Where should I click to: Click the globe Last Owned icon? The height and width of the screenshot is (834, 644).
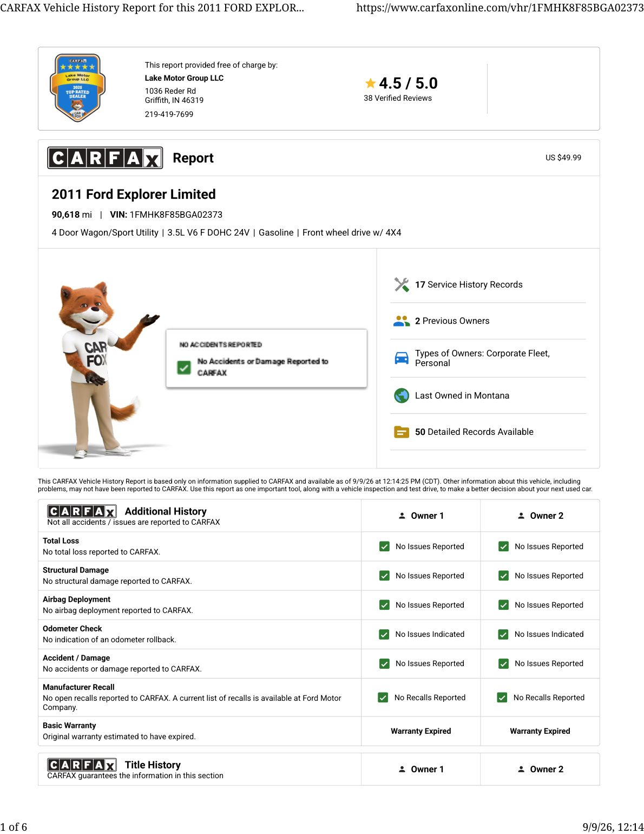[402, 396]
